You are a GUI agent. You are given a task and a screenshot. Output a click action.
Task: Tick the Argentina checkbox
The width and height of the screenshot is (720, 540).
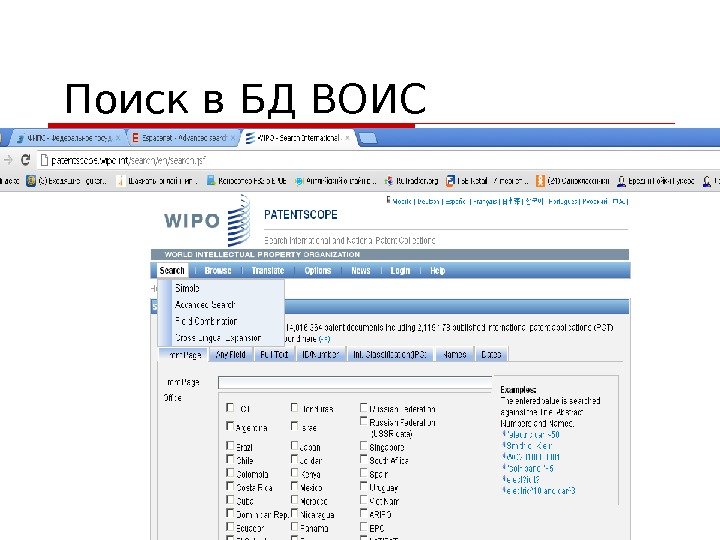(230, 426)
